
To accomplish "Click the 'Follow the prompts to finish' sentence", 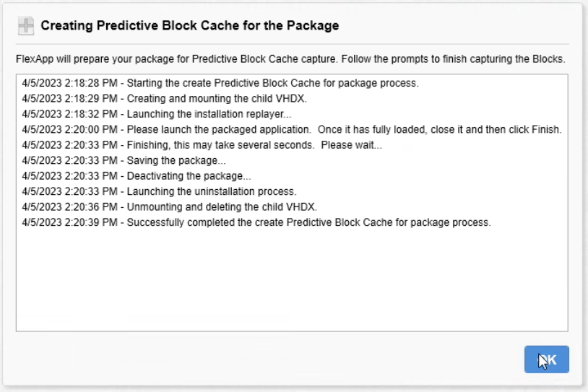I will click(453, 59).
